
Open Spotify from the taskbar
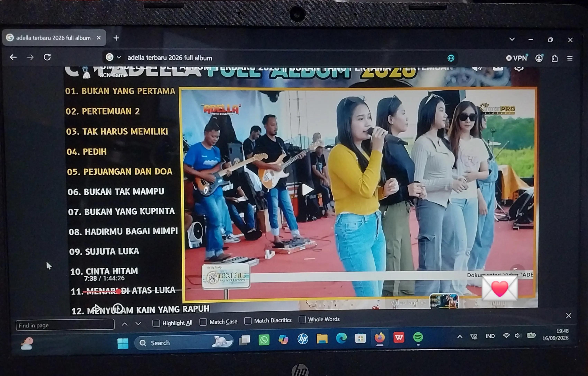(x=418, y=337)
